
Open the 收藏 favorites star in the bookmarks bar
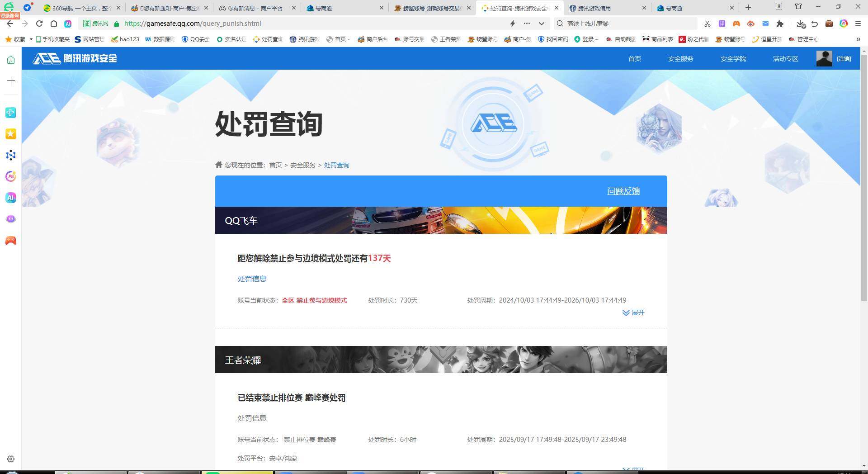15,39
